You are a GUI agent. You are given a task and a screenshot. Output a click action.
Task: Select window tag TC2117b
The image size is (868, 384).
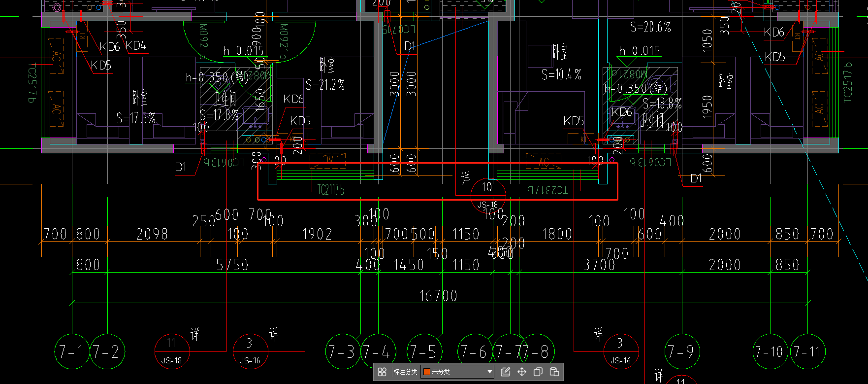(331, 190)
